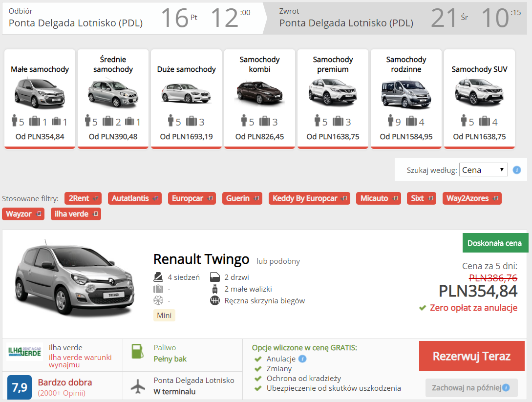Open the (2000+ Opinii) reviews link
This screenshot has height=402, width=532.
62,393
